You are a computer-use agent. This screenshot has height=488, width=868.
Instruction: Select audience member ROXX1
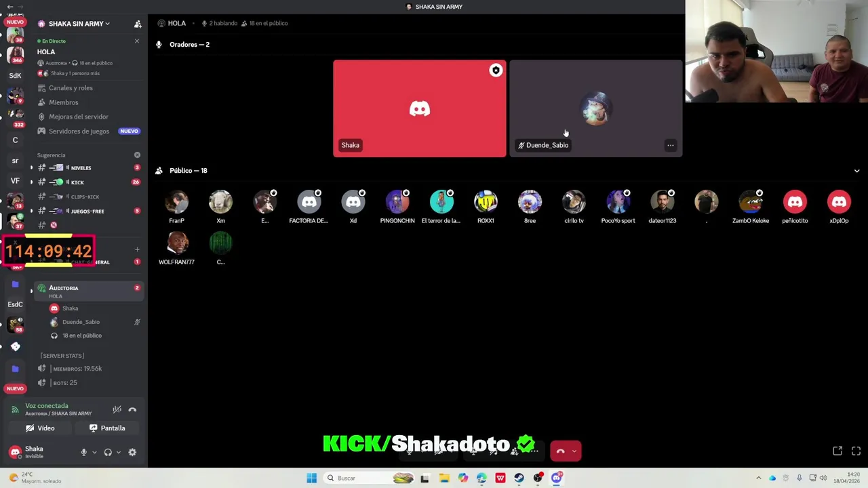click(x=486, y=207)
